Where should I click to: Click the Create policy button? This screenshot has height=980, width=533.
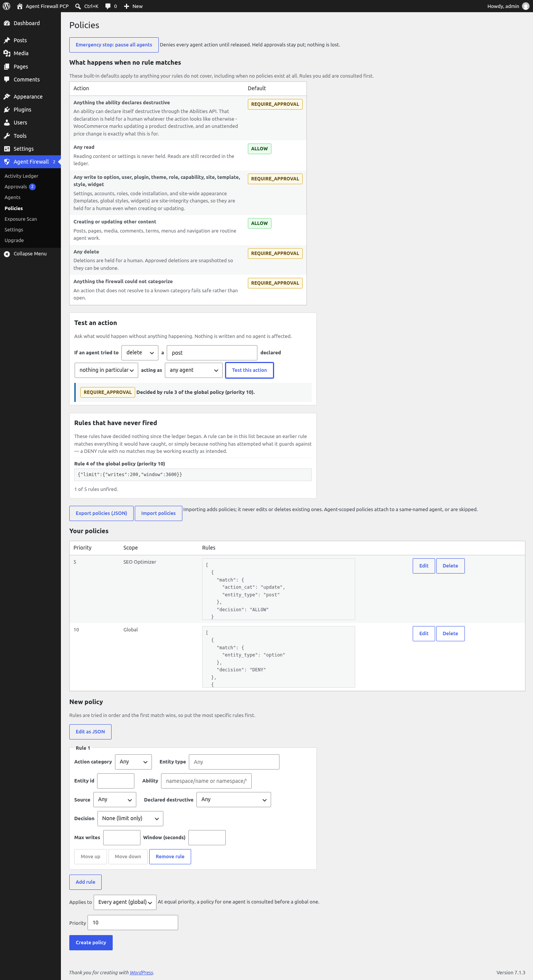91,943
